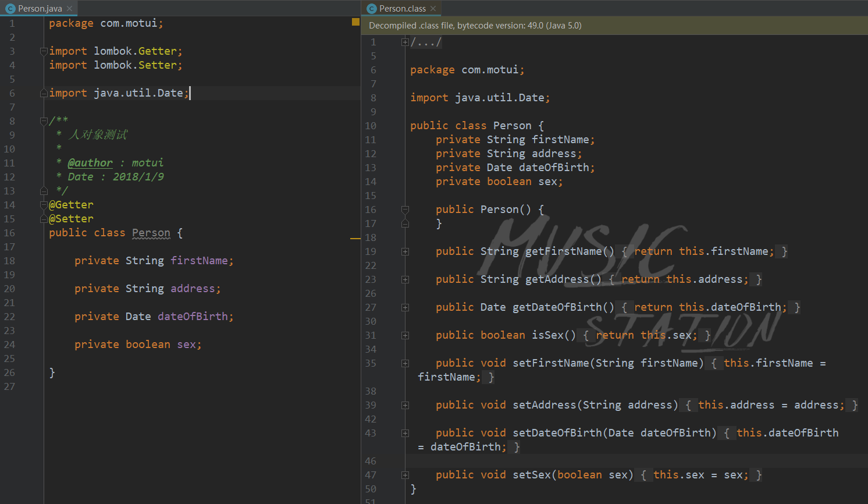Screen dimensions: 868x504
Task: Collapse the Person() constructor fold
Action: [x=405, y=210]
